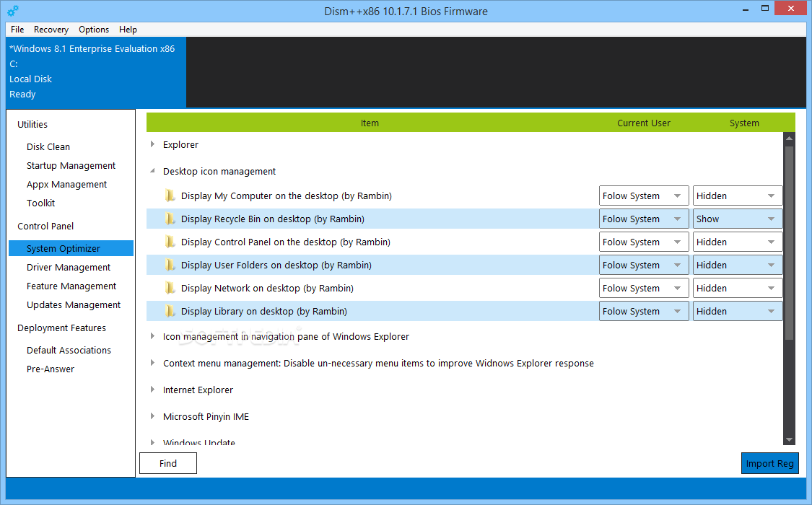
Task: Select the Windows 8.1 Enterprise image tile
Action: point(96,71)
